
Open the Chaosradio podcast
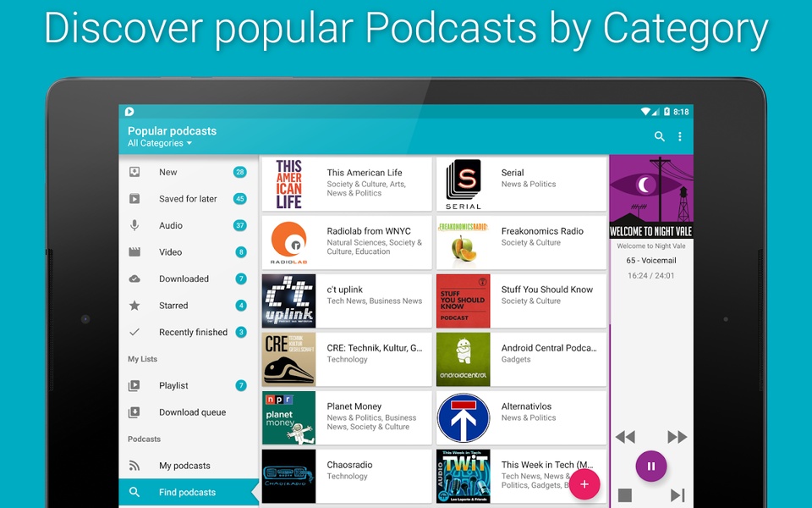coord(347,477)
